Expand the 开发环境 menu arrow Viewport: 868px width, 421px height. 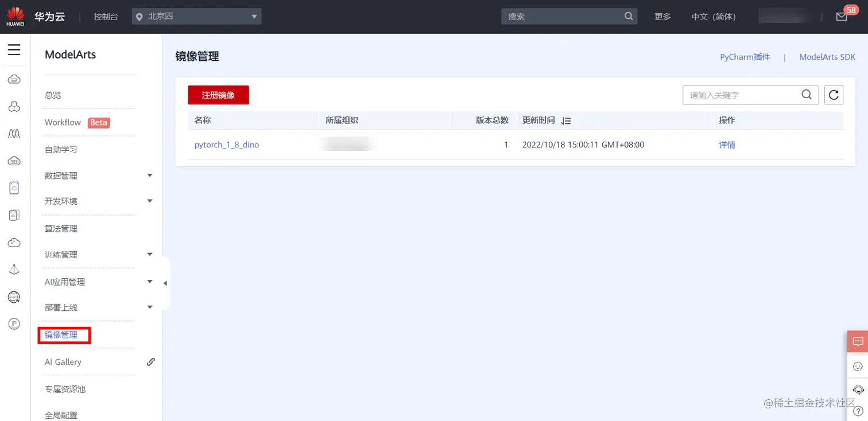coord(150,201)
